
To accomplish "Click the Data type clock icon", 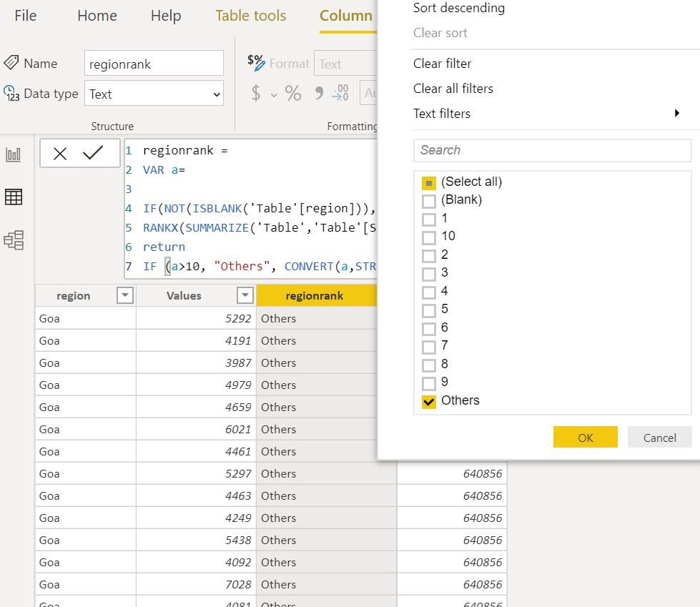I will 11,93.
